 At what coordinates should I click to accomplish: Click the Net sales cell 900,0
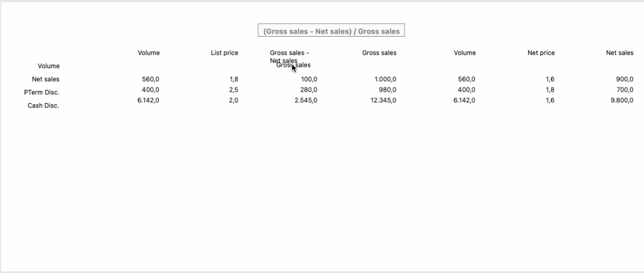pyautogui.click(x=624, y=80)
